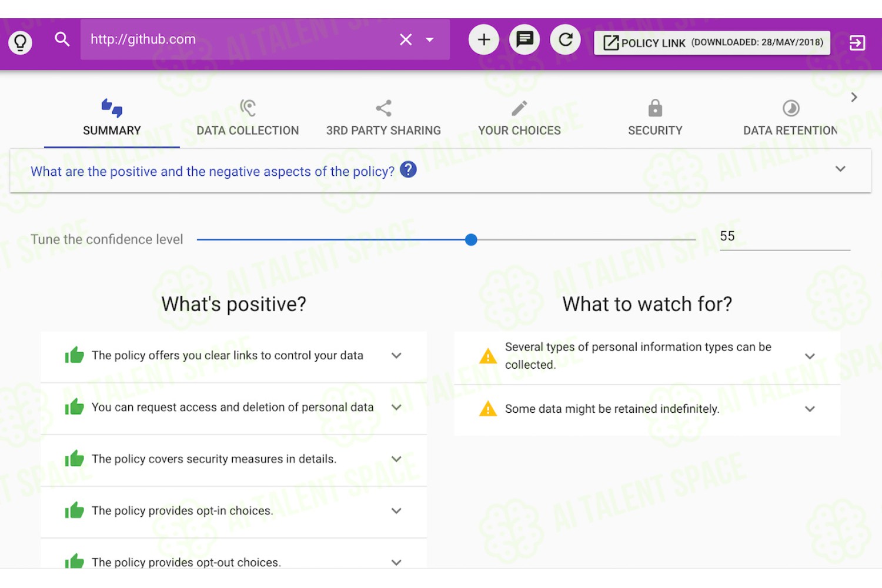The image size is (882, 588).
Task: Collapse the positive and negative aspects panel
Action: [840, 169]
